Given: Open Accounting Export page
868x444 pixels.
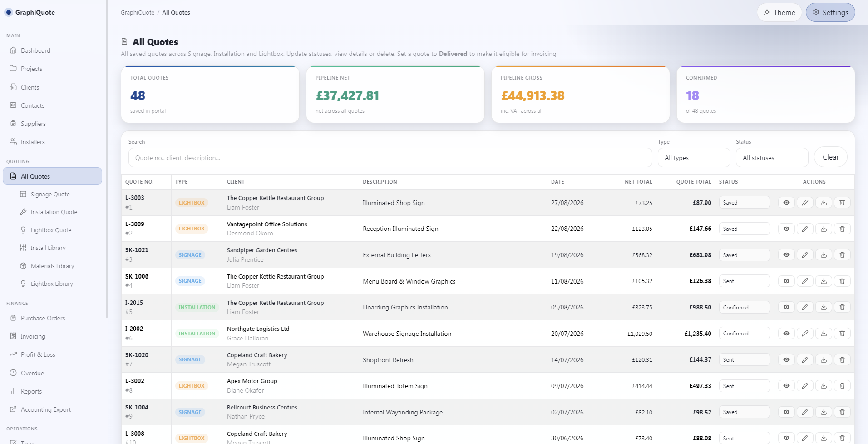Looking at the screenshot, I should [53, 409].
